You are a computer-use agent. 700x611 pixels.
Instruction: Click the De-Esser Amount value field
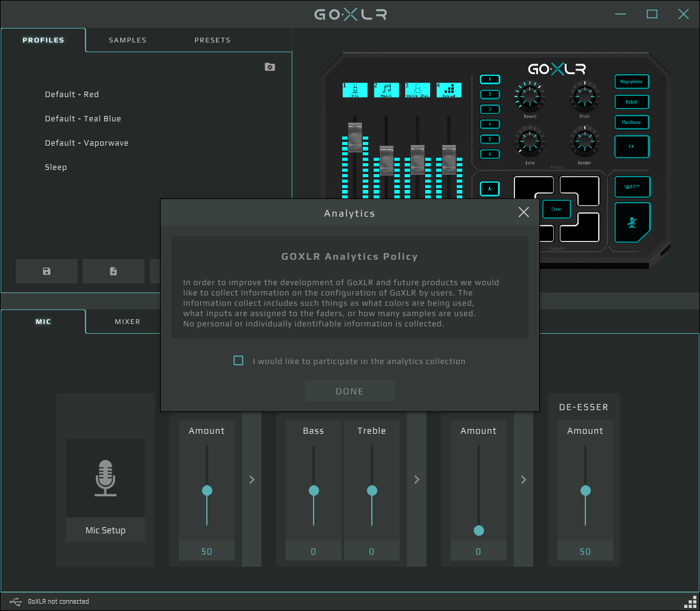[x=585, y=551]
